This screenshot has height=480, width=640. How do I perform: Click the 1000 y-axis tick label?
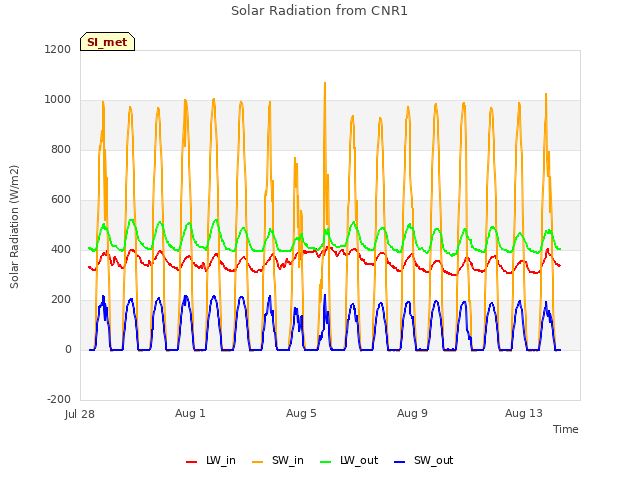[58, 100]
